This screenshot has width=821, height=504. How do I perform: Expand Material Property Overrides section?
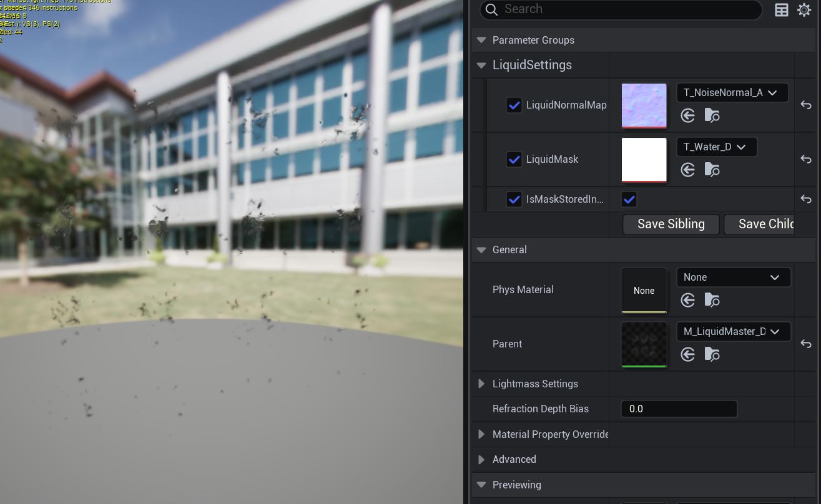[481, 434]
